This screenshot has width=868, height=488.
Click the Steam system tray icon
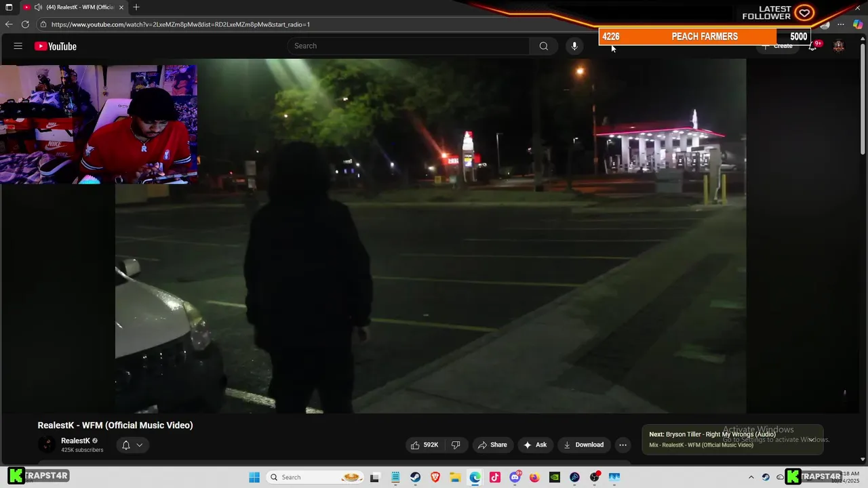pyautogui.click(x=766, y=477)
